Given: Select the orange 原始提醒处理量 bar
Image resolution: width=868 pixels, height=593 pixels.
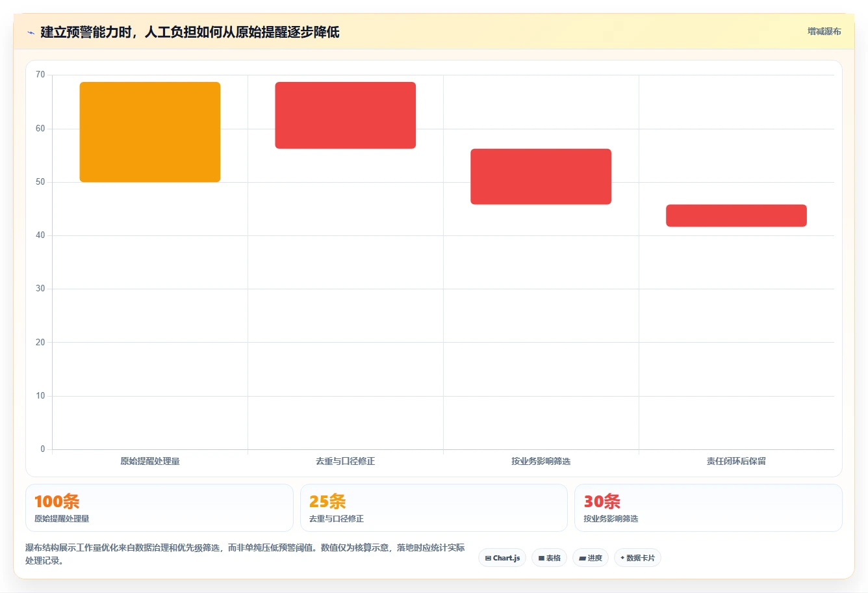Looking at the screenshot, I should (150, 132).
